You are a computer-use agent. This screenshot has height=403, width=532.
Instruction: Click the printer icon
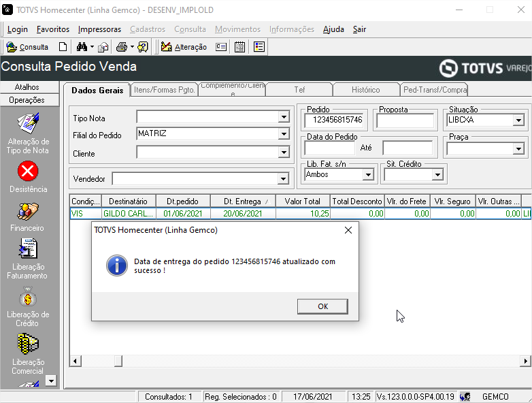click(122, 47)
